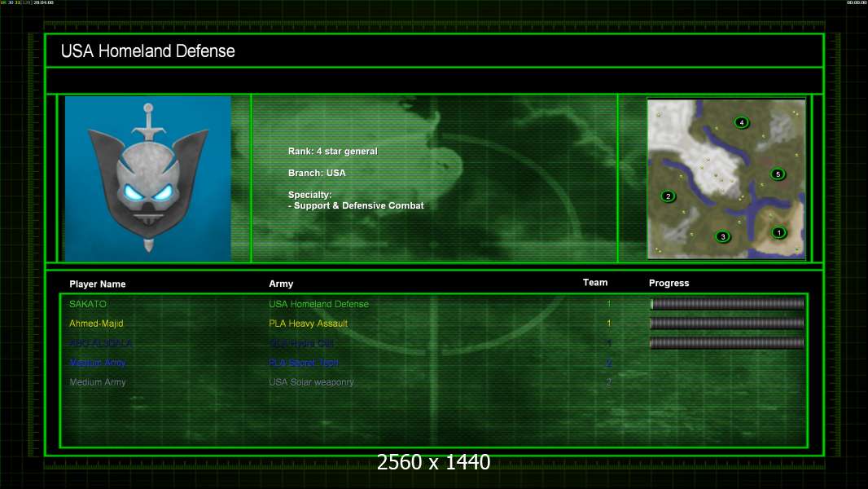Screen dimensions: 868x489
Task: Click the skull and sword faction emblem
Action: [x=148, y=178]
